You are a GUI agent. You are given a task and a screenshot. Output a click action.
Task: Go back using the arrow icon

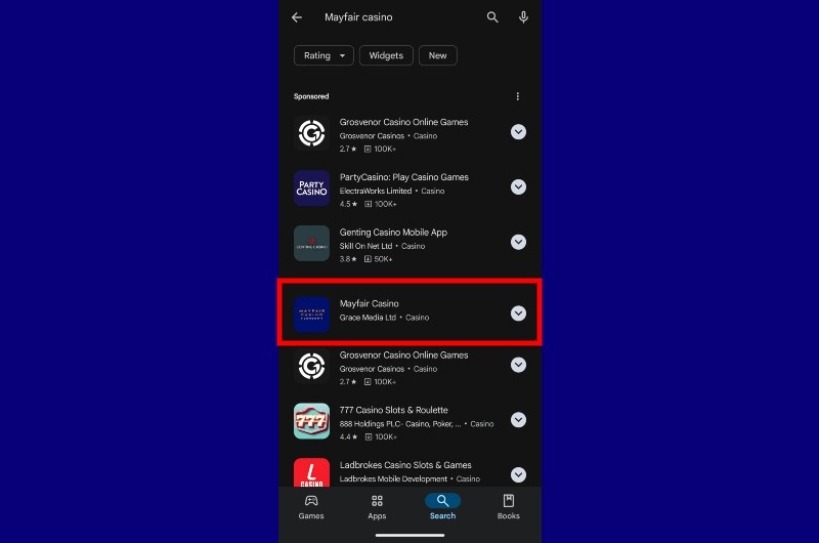pyautogui.click(x=297, y=17)
